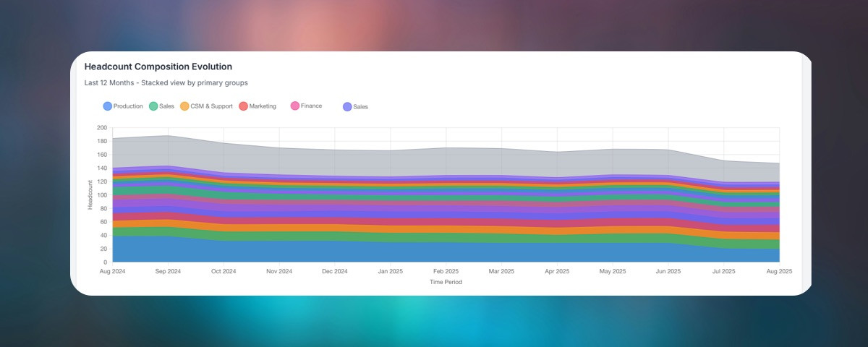Toggle the purple Sales legend item
Screen dimensions: 868x347
click(355, 106)
